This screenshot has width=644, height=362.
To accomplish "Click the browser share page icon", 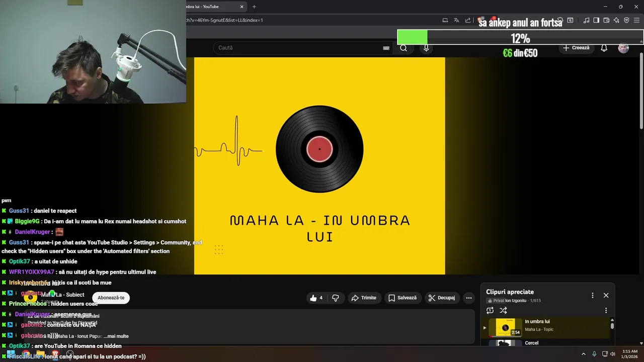I will pos(468,20).
